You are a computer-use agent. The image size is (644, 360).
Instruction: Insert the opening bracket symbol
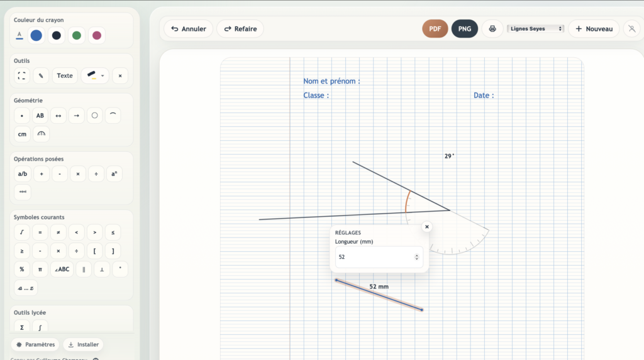[x=94, y=251]
